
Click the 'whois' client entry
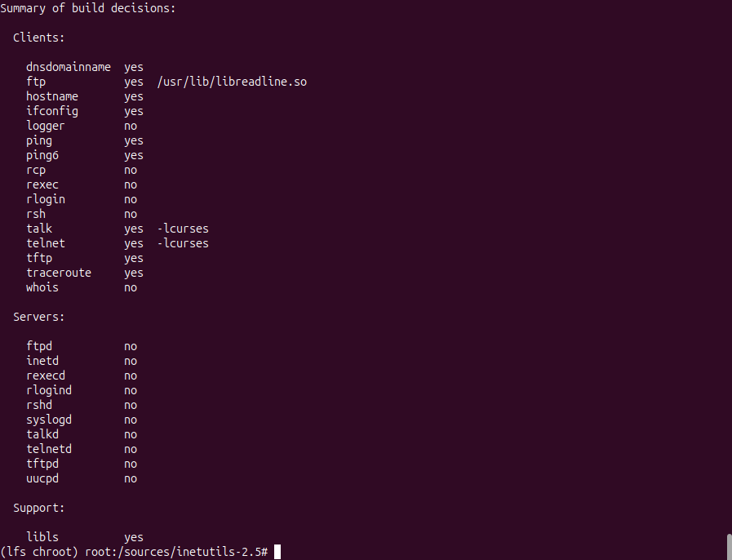pyautogui.click(x=42, y=287)
